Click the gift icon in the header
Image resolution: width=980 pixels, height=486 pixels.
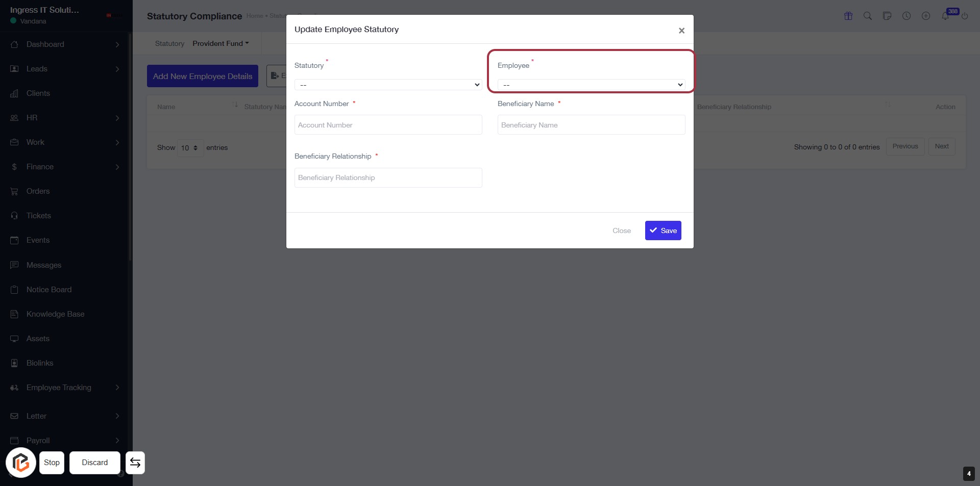click(848, 16)
